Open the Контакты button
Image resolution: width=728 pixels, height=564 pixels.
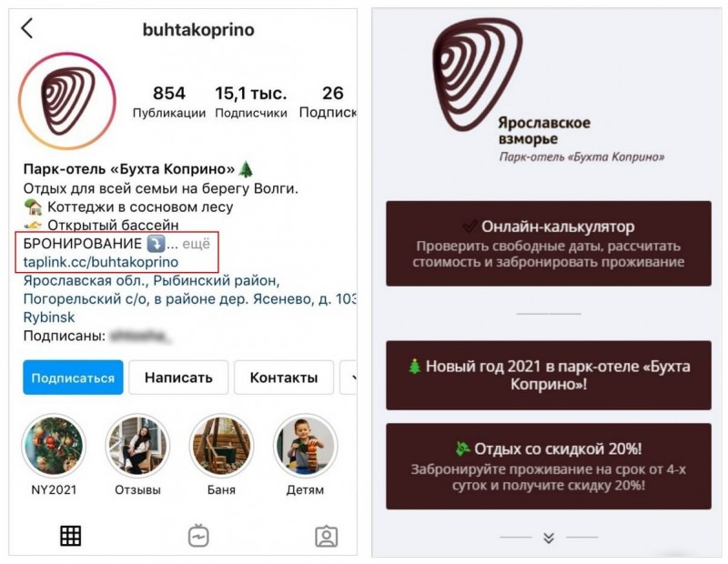284,378
